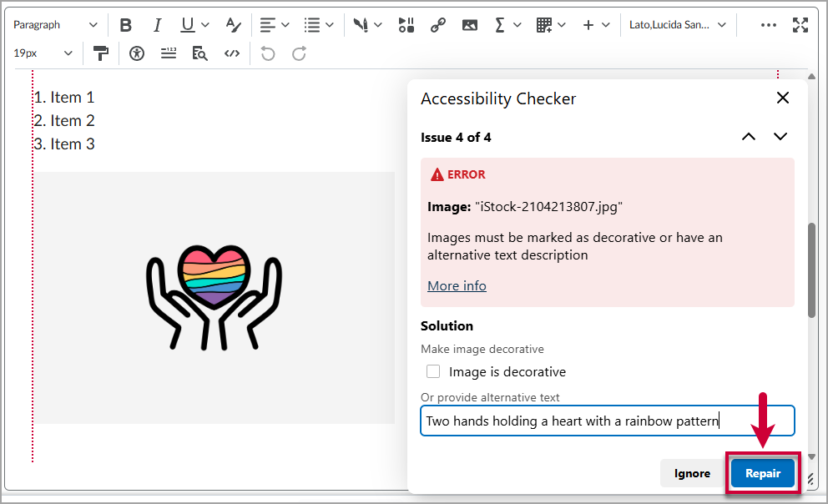The width and height of the screenshot is (828, 504).
Task: Open the more actions ellipsis menu
Action: [769, 25]
